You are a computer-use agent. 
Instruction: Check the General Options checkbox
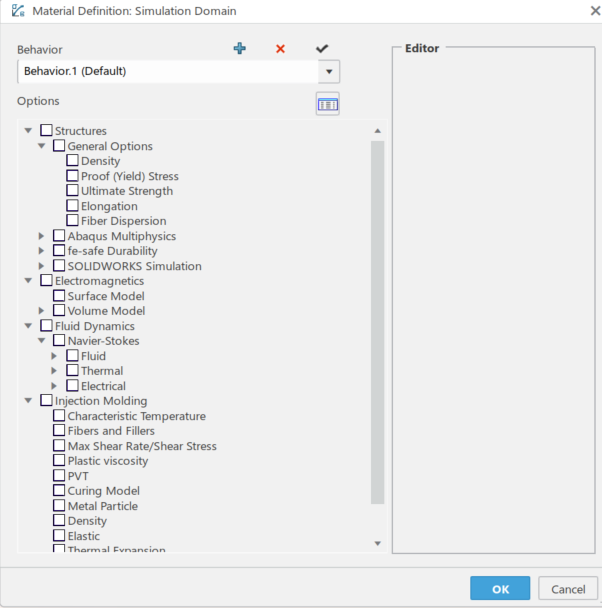pyautogui.click(x=59, y=145)
